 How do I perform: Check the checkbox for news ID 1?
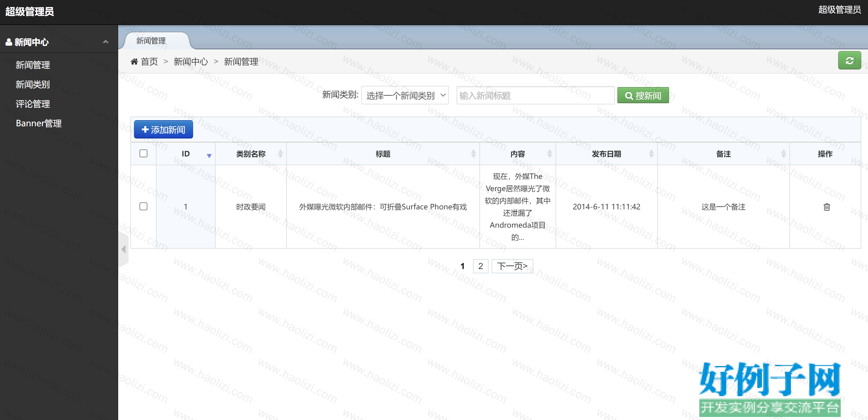coord(143,206)
